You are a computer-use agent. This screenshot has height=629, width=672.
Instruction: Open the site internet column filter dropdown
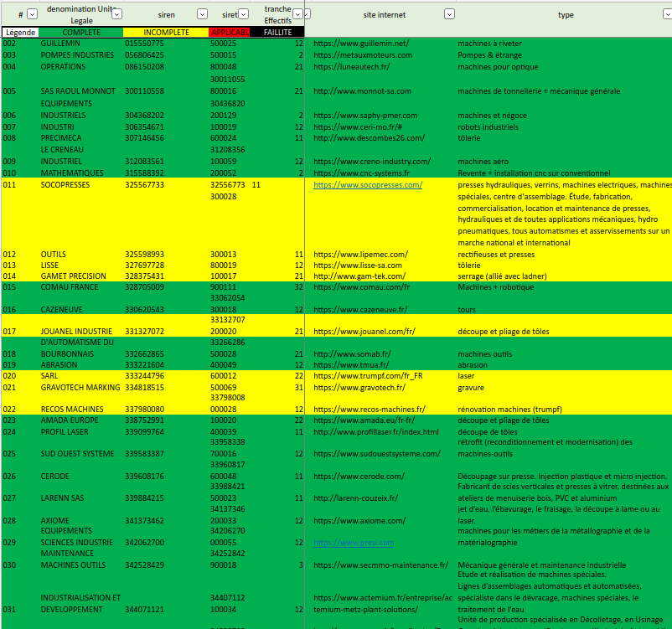(449, 14)
